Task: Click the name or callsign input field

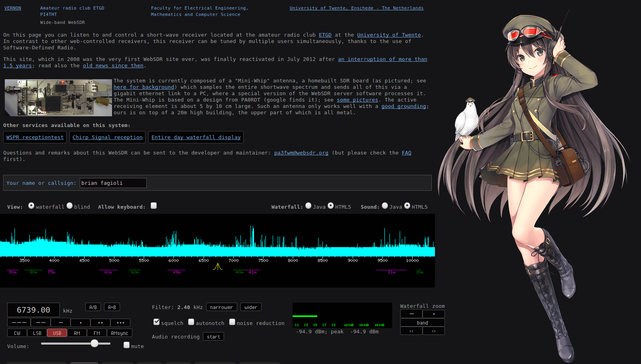Action: tap(113, 183)
